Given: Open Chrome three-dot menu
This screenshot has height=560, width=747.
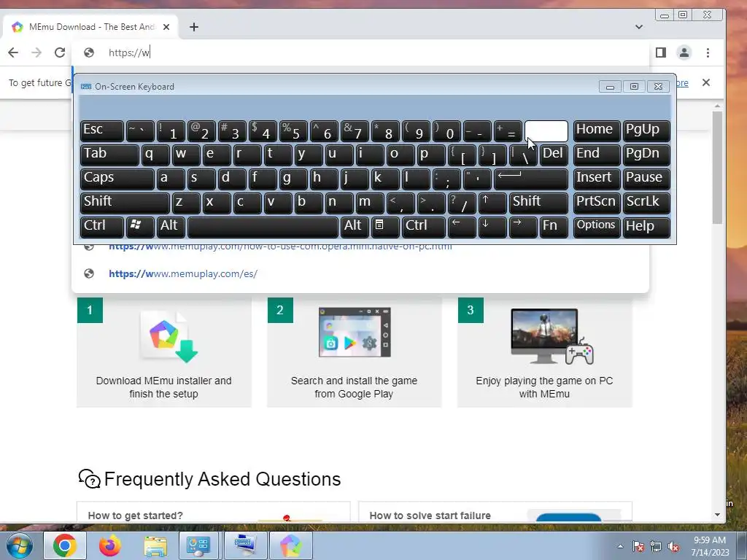Looking at the screenshot, I should [x=708, y=52].
